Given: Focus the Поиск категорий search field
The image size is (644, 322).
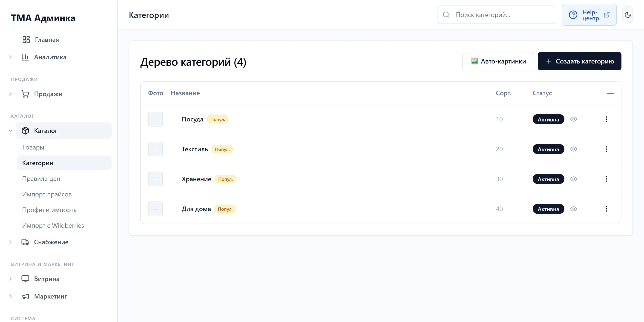Looking at the screenshot, I should tap(496, 15).
